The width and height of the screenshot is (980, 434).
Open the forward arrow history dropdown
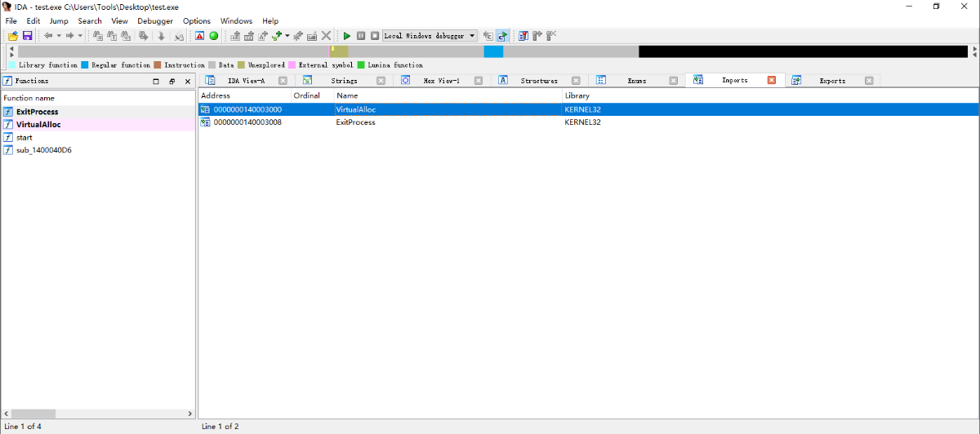(80, 36)
